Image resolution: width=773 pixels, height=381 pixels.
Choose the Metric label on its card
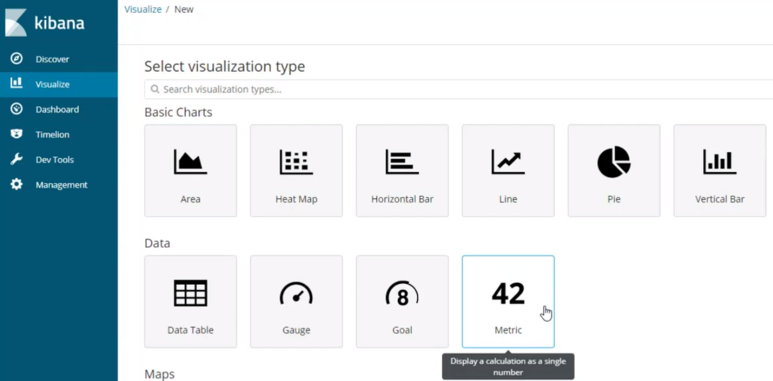(508, 330)
